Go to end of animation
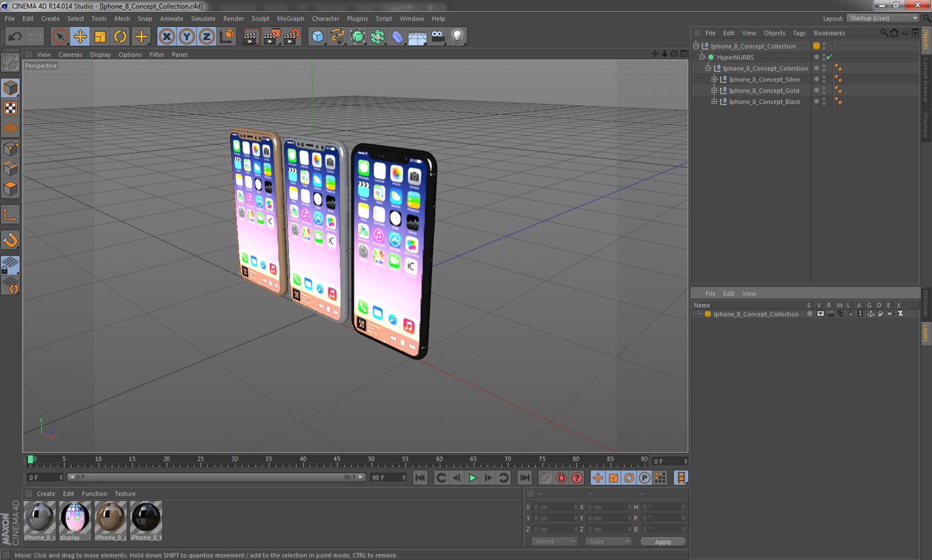This screenshot has width=932, height=560. pyautogui.click(x=525, y=478)
